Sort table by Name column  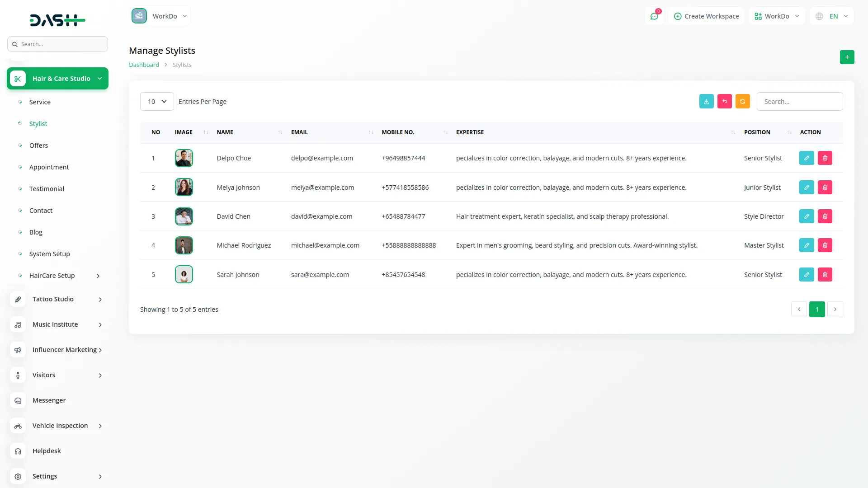point(280,132)
